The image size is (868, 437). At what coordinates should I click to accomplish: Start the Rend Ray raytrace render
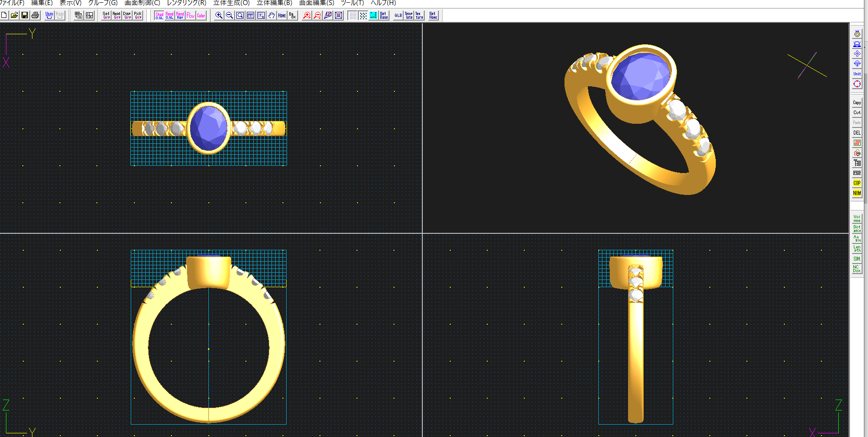pyautogui.click(x=180, y=16)
